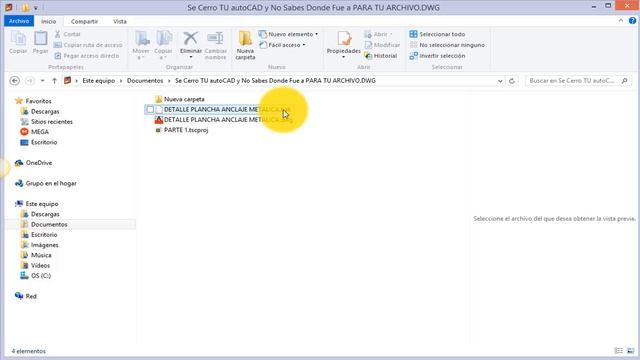This screenshot has height=360, width=640.
Task: Open the Archivo menu tab
Action: [19, 21]
